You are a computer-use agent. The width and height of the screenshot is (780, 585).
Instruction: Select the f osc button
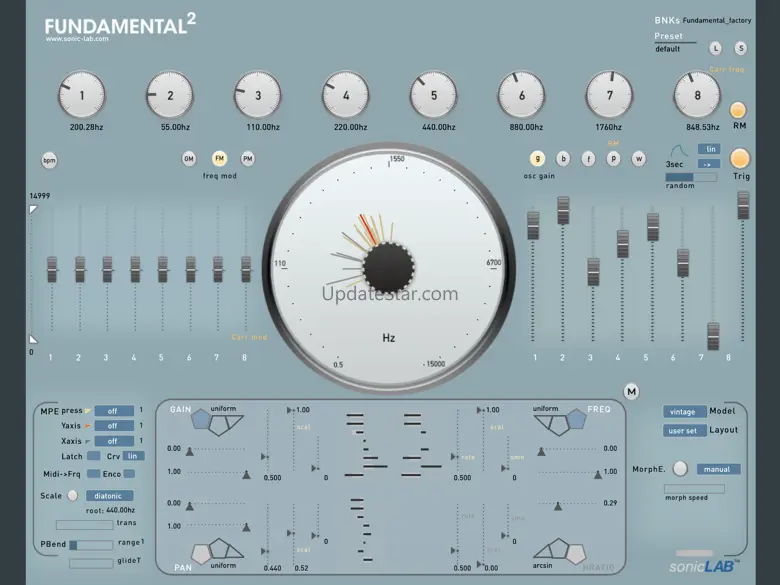[x=588, y=159]
